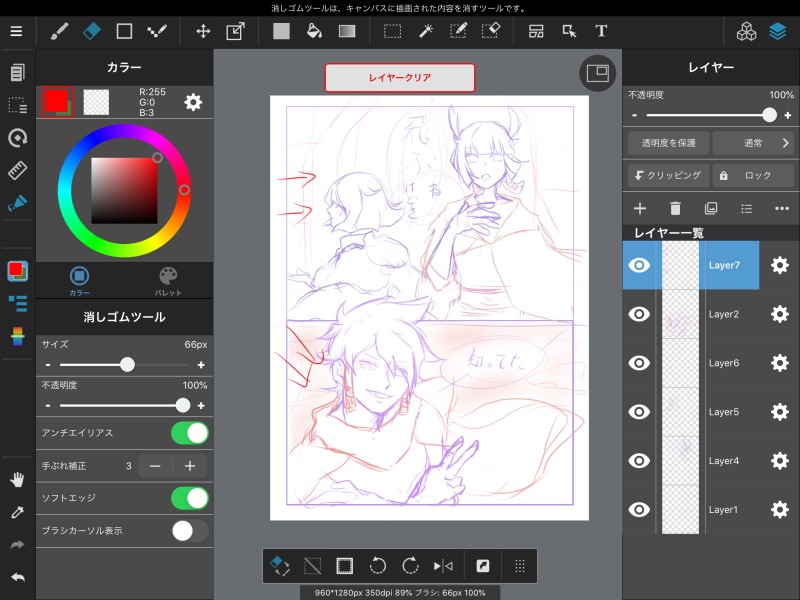Open the selection list sidebar icon

point(17,105)
